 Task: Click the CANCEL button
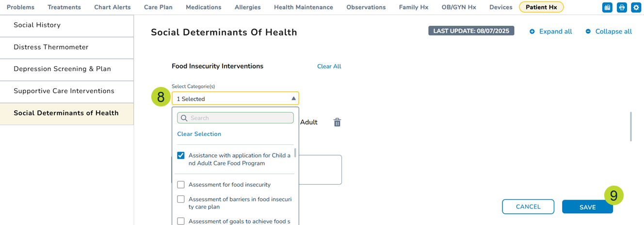tap(528, 207)
